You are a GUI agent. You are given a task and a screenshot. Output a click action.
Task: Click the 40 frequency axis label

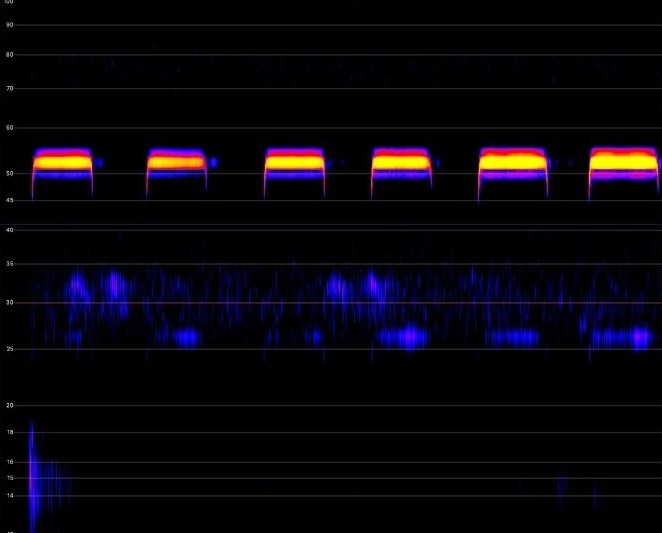(x=9, y=229)
